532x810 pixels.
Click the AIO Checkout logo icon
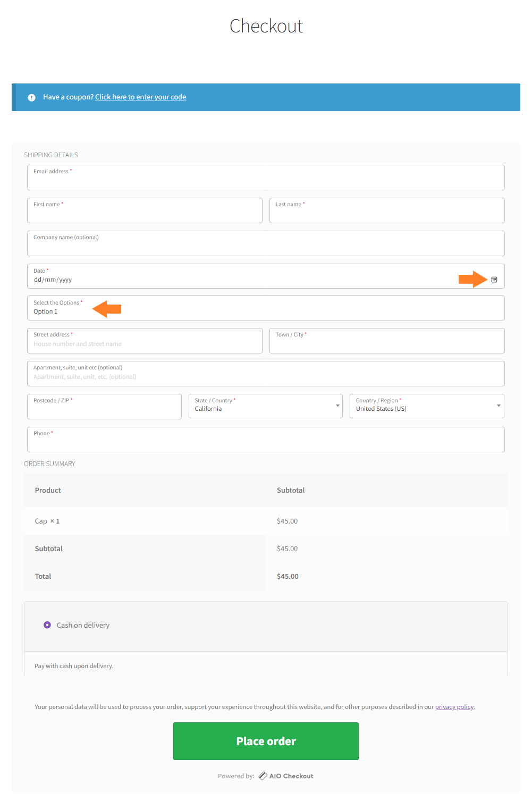point(263,776)
